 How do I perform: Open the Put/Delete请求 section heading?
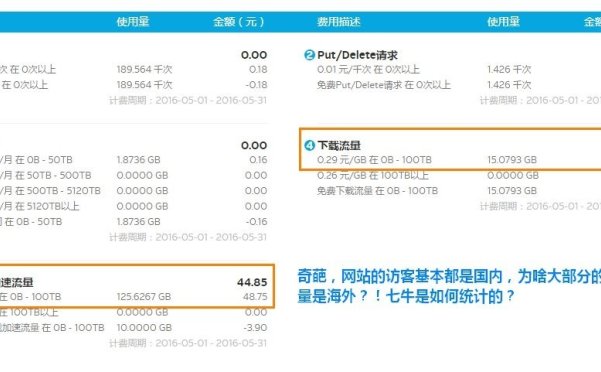pos(357,55)
